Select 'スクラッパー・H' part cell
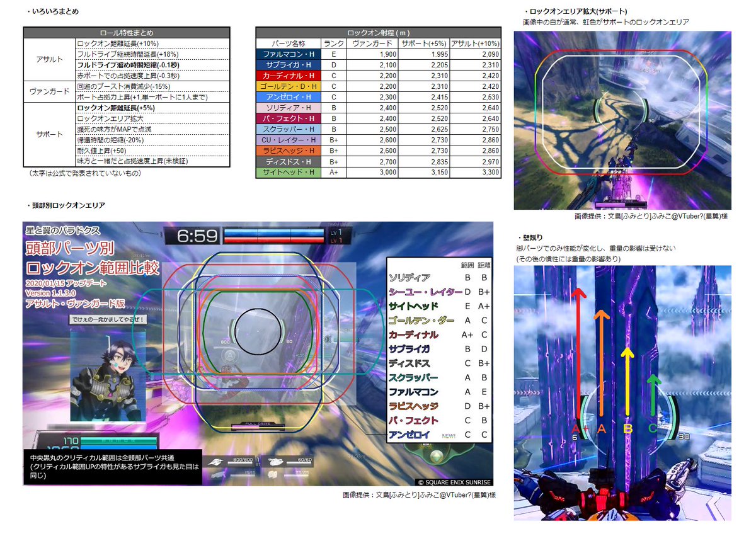756x536 pixels. click(x=289, y=129)
